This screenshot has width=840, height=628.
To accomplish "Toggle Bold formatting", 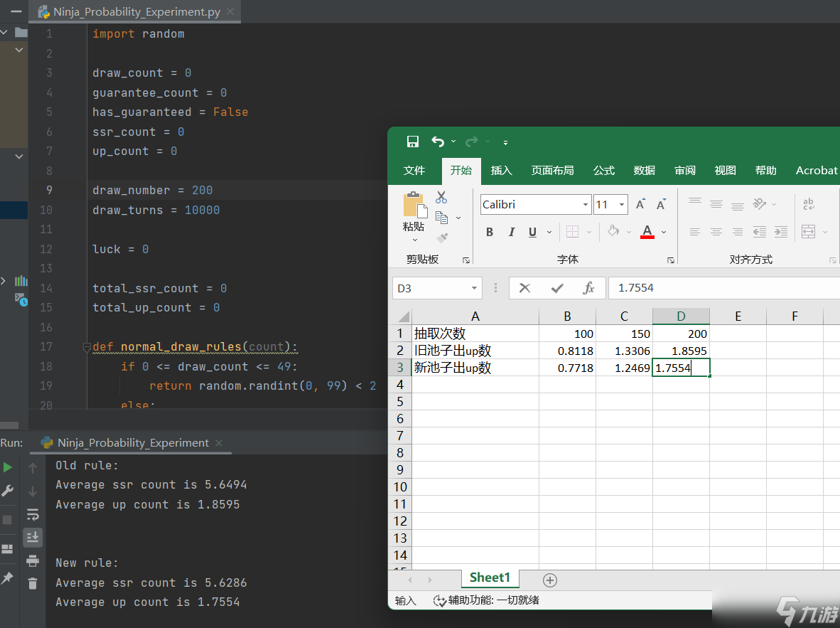I will [x=489, y=232].
